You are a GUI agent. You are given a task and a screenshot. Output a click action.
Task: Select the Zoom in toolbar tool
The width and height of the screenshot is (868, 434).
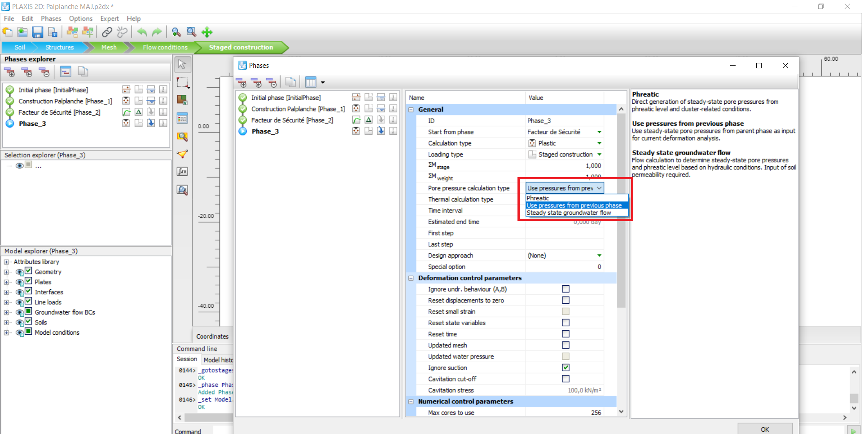[x=176, y=32]
